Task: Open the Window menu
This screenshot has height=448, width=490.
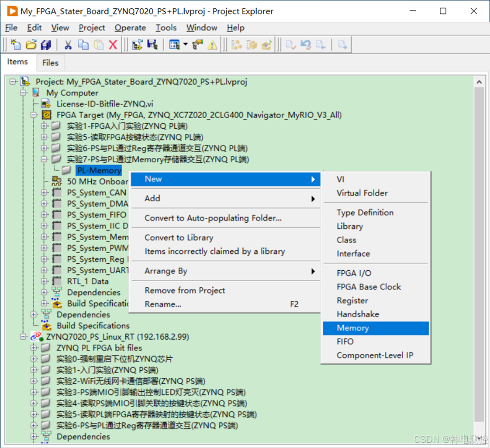Action: point(202,28)
